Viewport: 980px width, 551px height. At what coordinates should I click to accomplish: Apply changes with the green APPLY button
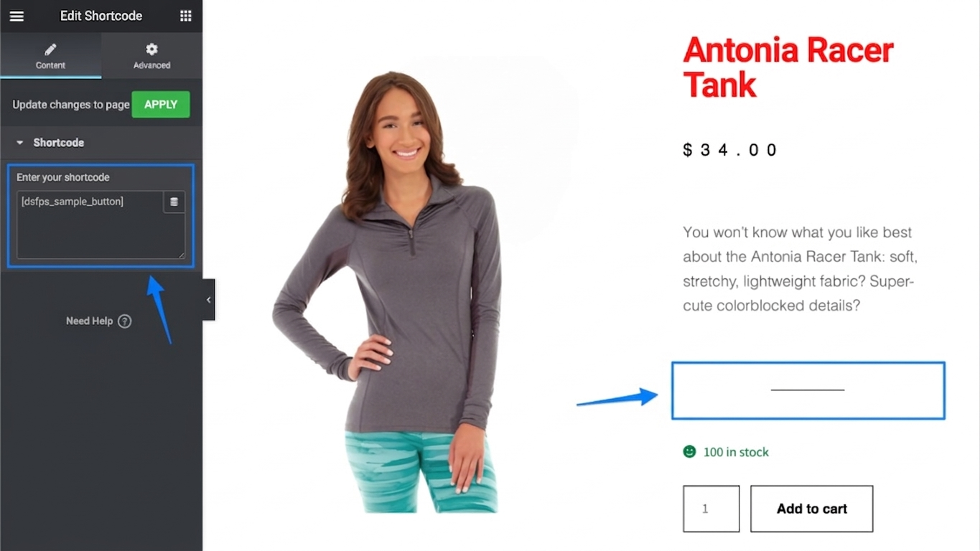[x=161, y=105]
